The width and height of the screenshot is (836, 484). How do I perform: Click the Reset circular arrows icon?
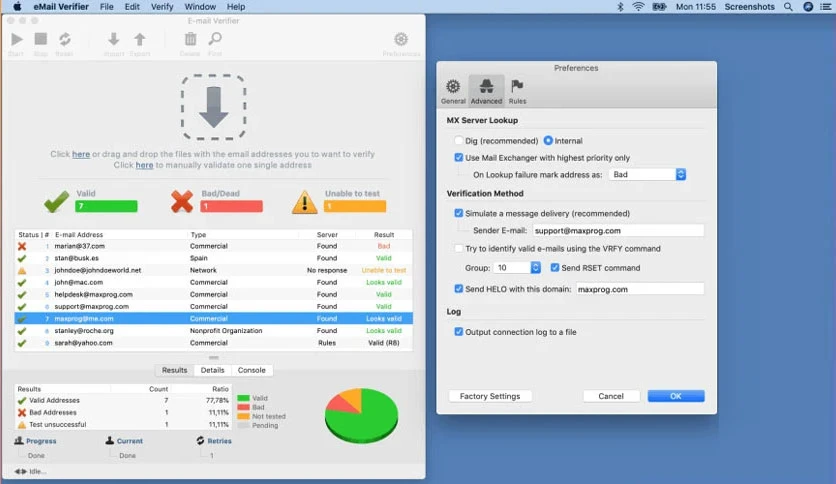tap(65, 39)
